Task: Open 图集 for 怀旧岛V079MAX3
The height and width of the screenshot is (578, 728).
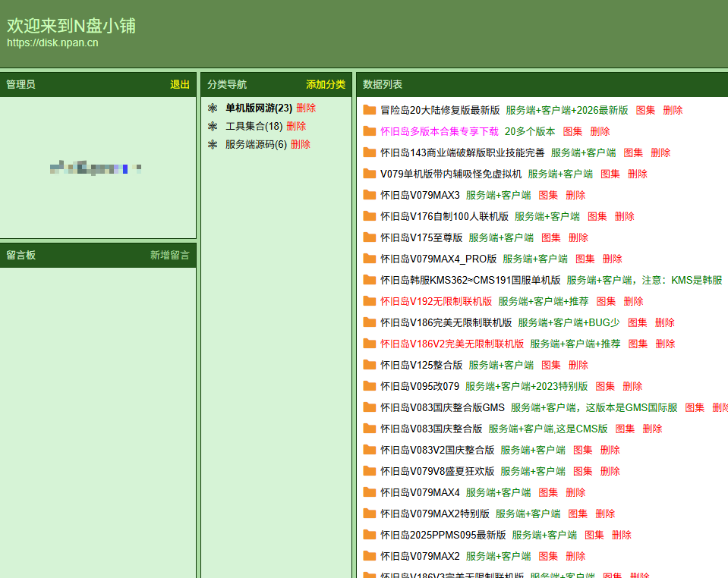Action: (548, 195)
